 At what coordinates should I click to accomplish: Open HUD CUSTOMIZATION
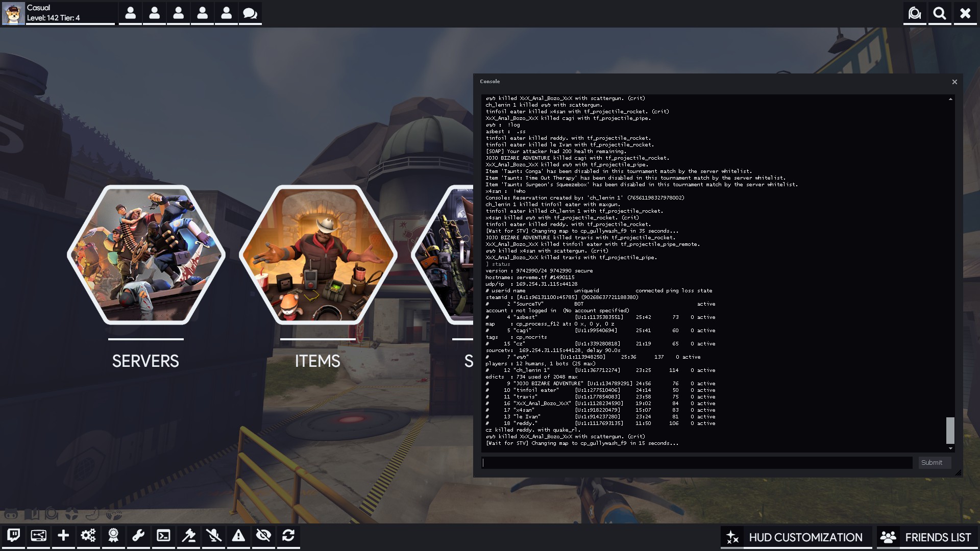[805, 537]
